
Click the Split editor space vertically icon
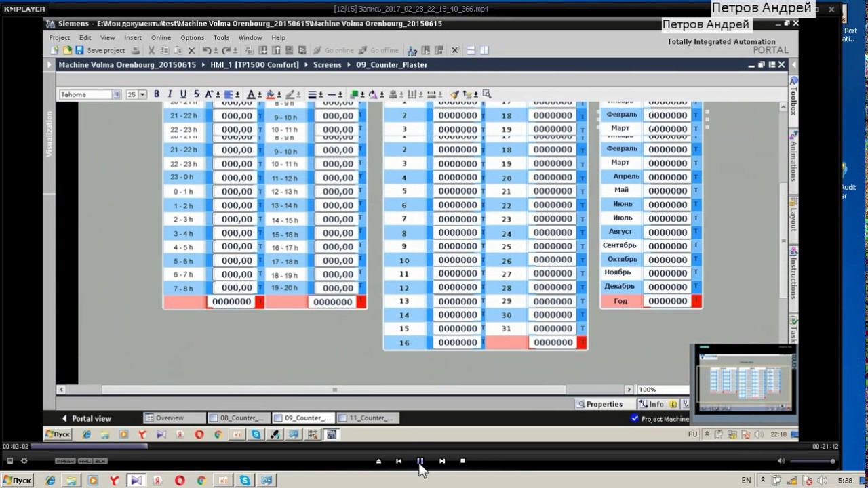click(484, 50)
